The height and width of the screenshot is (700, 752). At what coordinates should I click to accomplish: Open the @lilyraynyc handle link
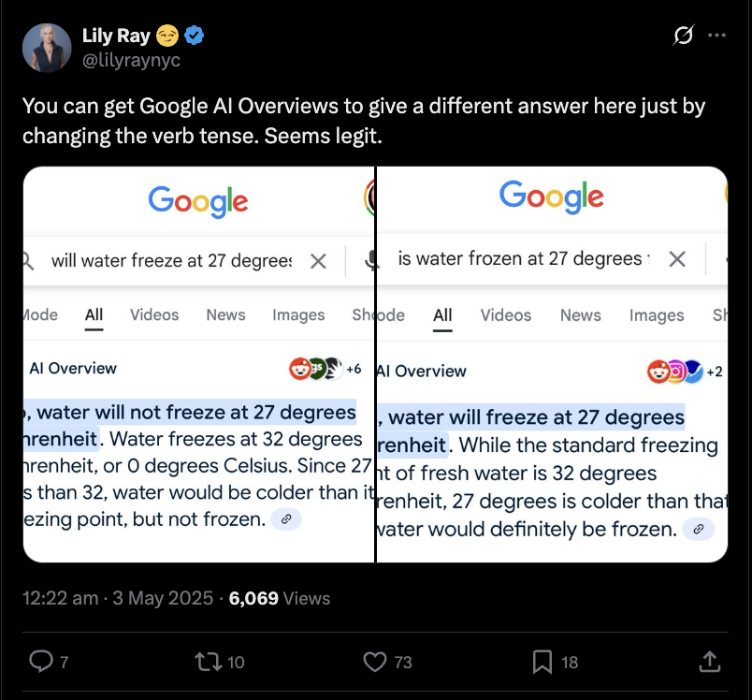tap(131, 60)
